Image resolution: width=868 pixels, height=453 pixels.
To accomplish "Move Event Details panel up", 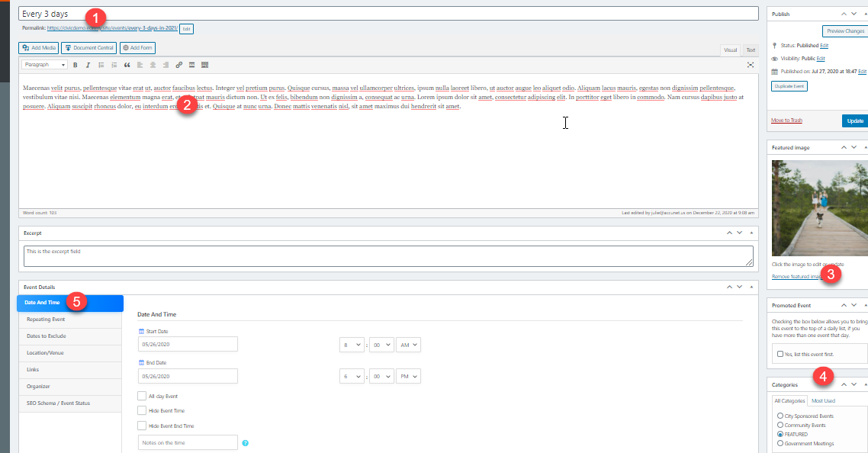I will point(729,287).
